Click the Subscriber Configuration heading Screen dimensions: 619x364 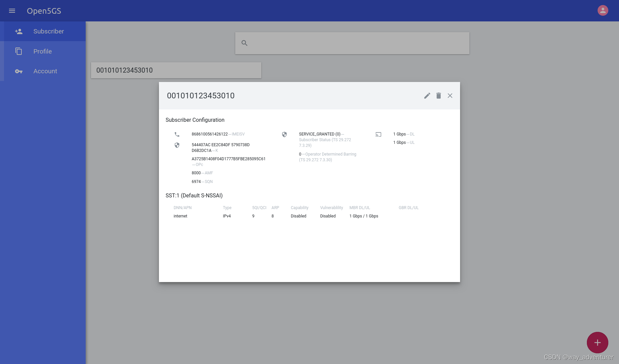(x=195, y=120)
